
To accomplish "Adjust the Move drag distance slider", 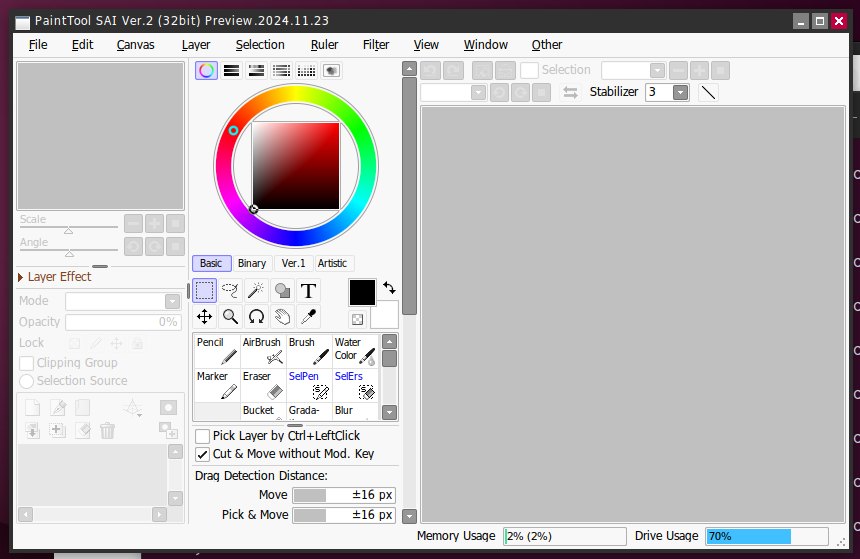I will pos(344,495).
